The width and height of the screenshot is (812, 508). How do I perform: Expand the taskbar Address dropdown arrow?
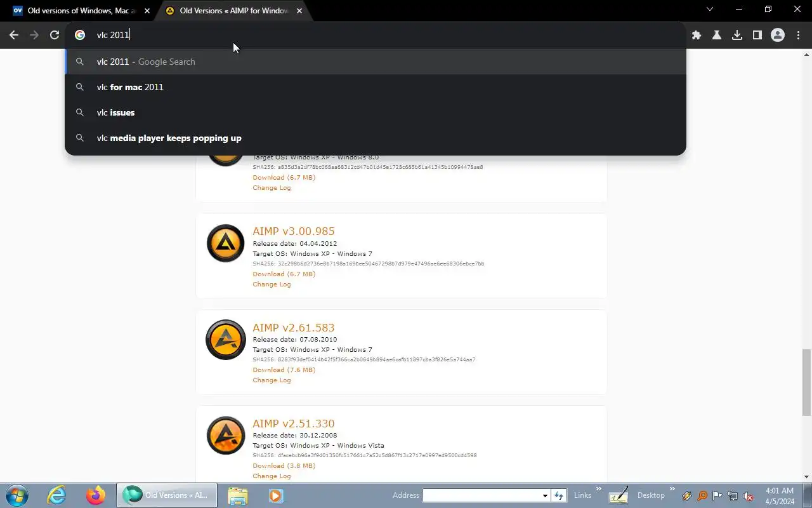pos(545,495)
